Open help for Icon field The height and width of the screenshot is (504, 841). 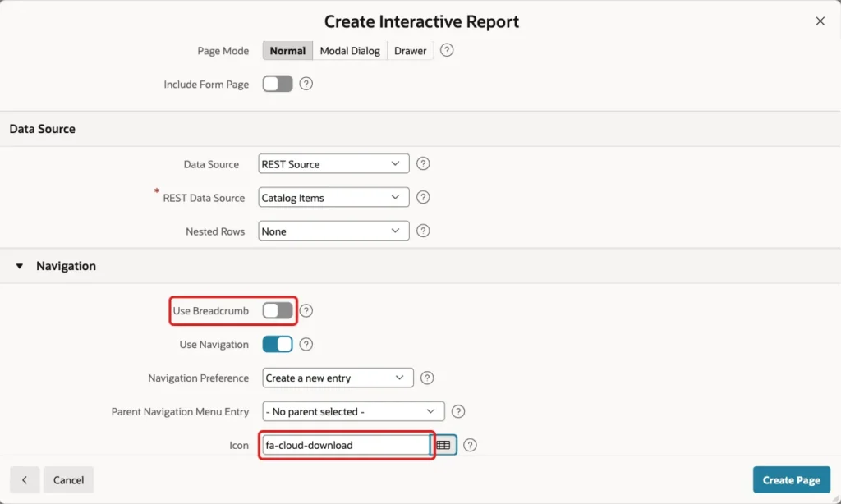[470, 445]
